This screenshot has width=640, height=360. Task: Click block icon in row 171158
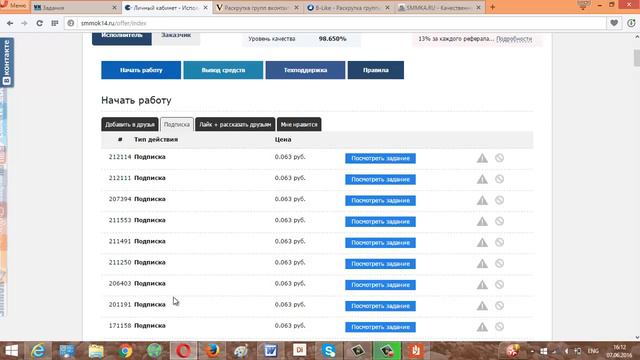click(499, 327)
